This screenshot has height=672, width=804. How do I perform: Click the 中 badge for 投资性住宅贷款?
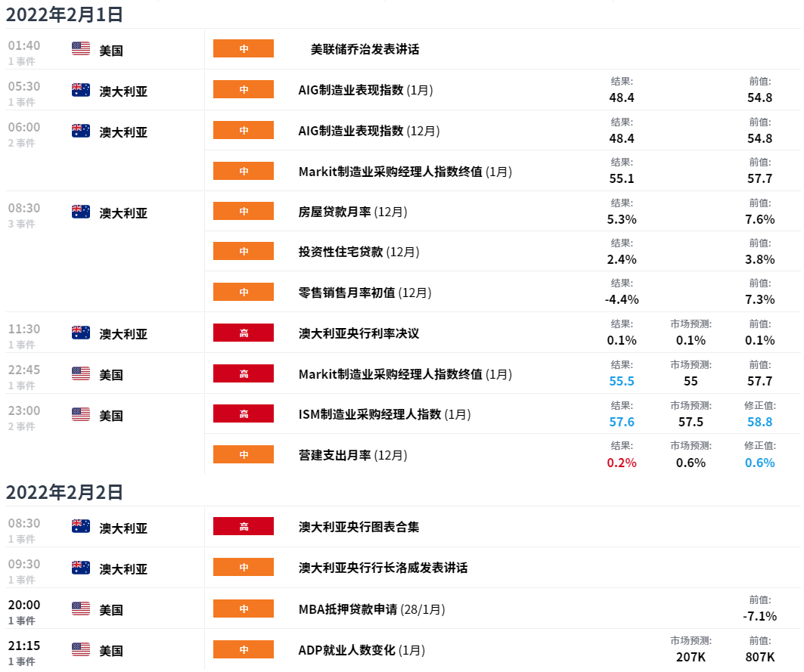[x=244, y=251]
